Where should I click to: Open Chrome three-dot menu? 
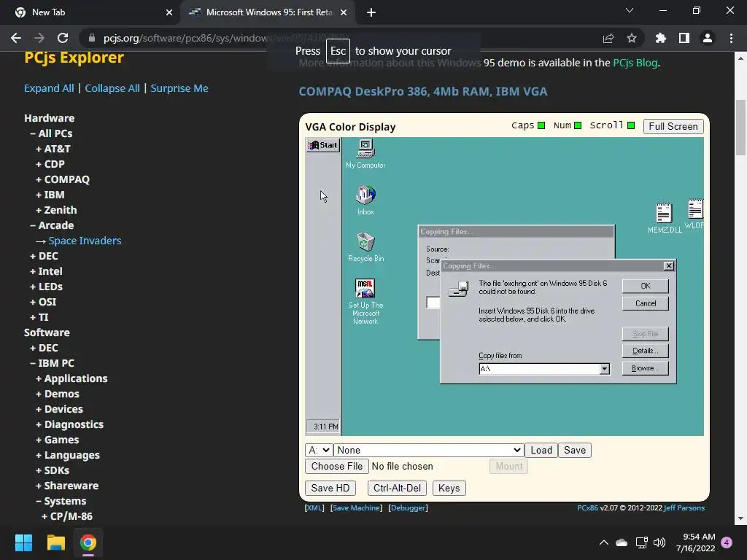coord(731,38)
